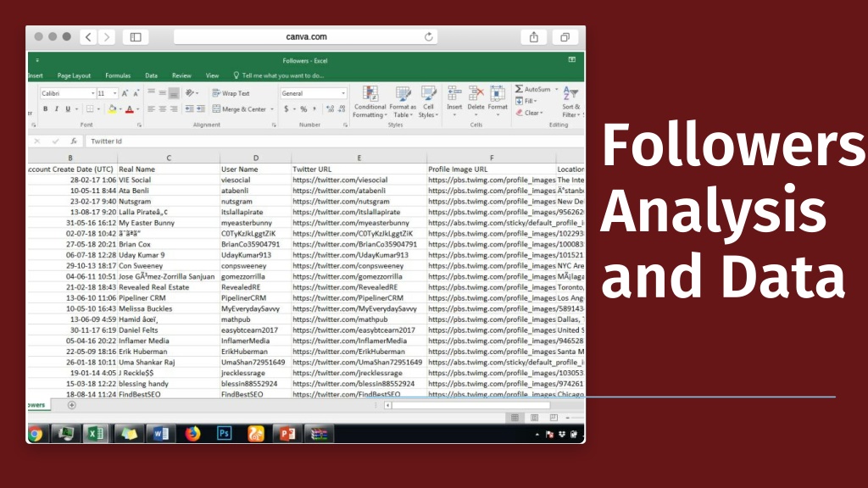Image resolution: width=868 pixels, height=488 pixels.
Task: Open Cell Styles gallery
Action: click(428, 102)
